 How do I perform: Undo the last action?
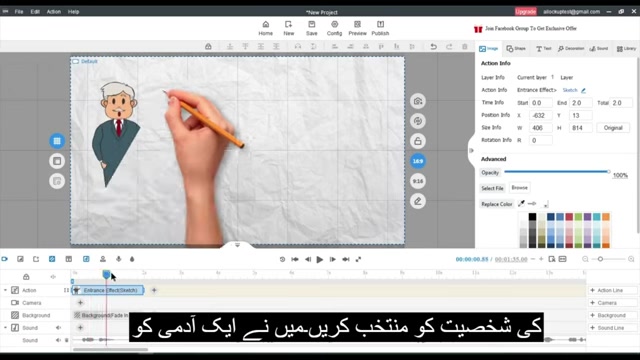(433, 47)
